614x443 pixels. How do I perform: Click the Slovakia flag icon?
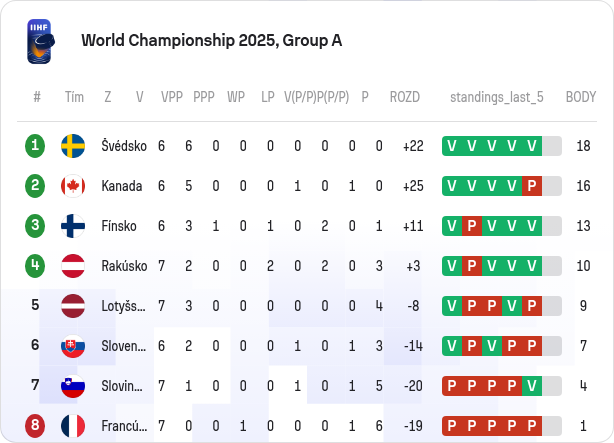(x=73, y=346)
